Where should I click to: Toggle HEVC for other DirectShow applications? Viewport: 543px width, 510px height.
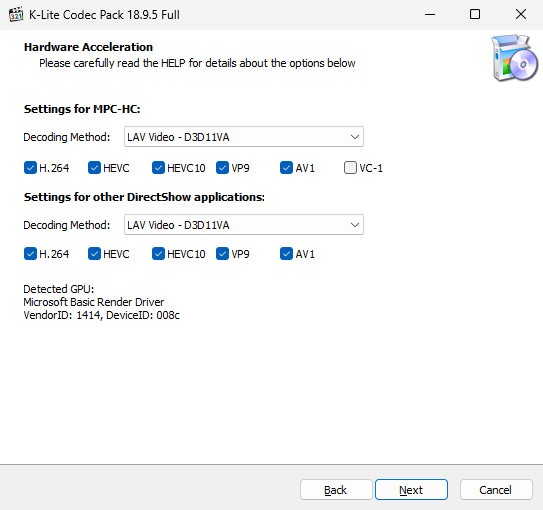94,254
